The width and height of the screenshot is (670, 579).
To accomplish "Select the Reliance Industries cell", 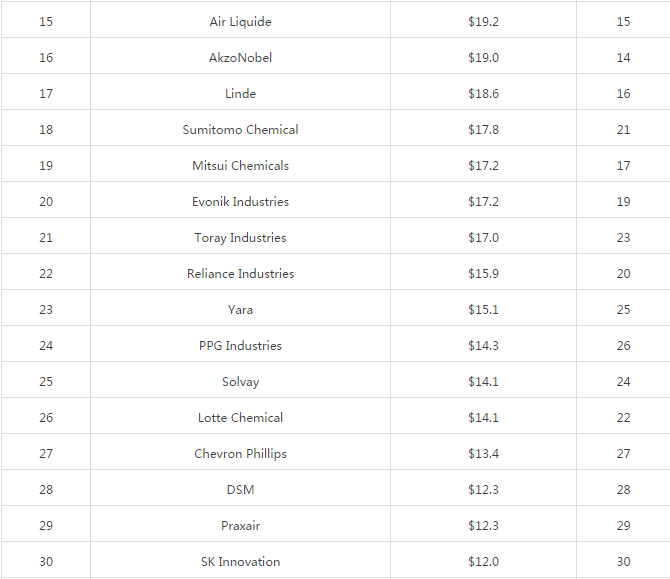I will pyautogui.click(x=240, y=274).
